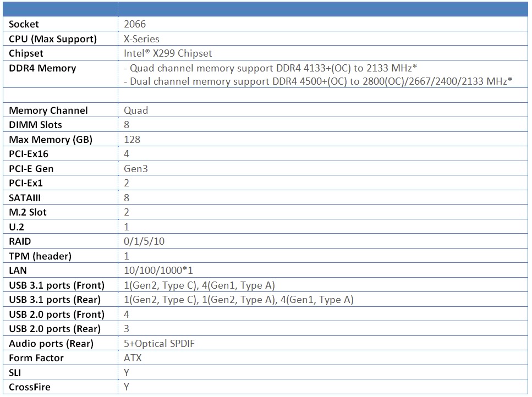Click the ATX form factor value
This screenshot has height=397, width=532.
coord(133,358)
